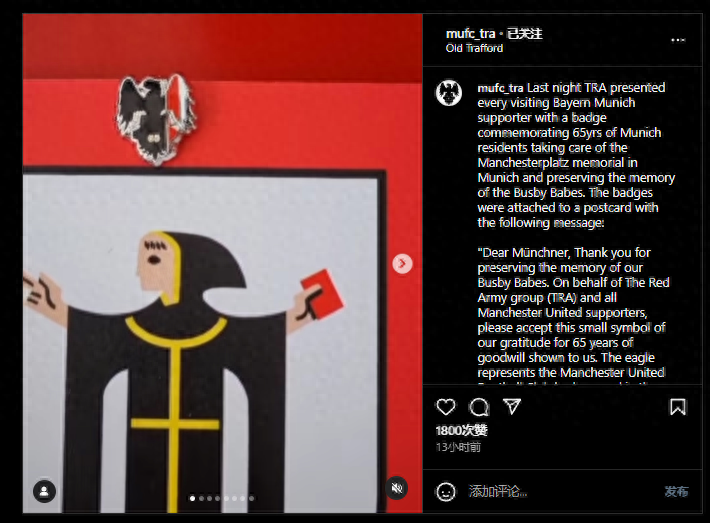Viewport: 710px width, 523px height.
Task: Click the 发布 post comment button
Action: tap(676, 491)
